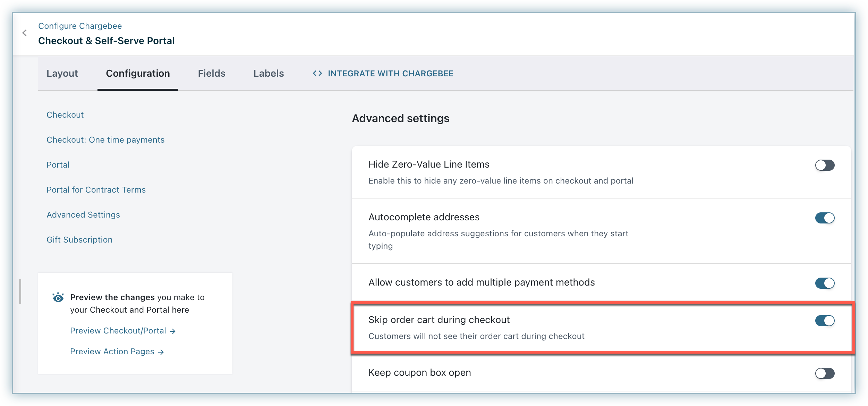Click the back chevron arrow icon
The width and height of the screenshot is (868, 406).
(24, 33)
